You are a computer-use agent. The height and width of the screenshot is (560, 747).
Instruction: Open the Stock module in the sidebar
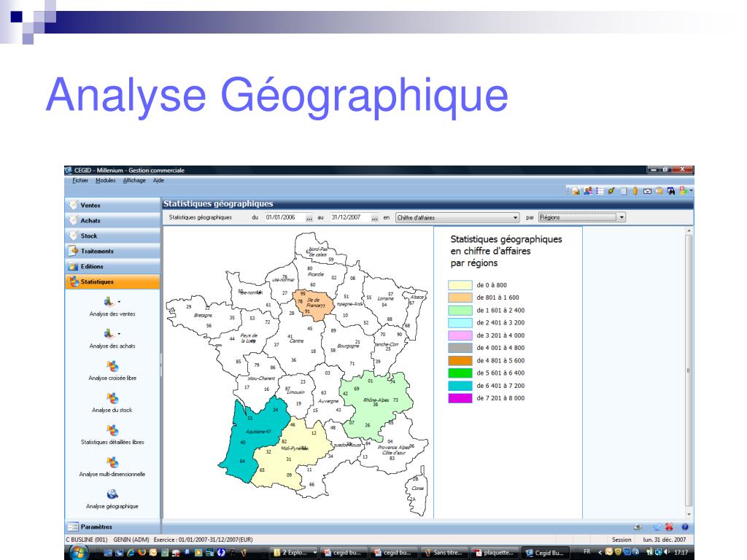pos(112,236)
